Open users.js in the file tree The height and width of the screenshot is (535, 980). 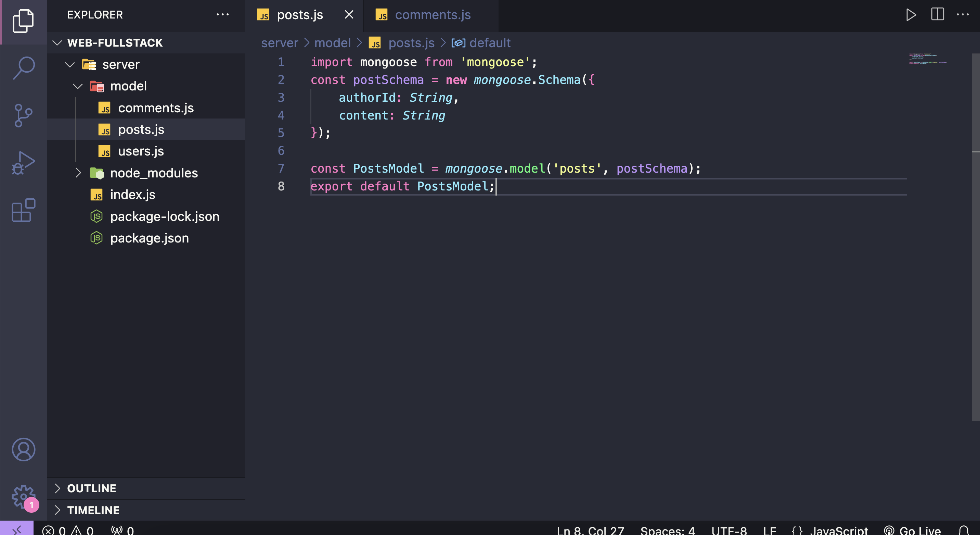pos(141,151)
